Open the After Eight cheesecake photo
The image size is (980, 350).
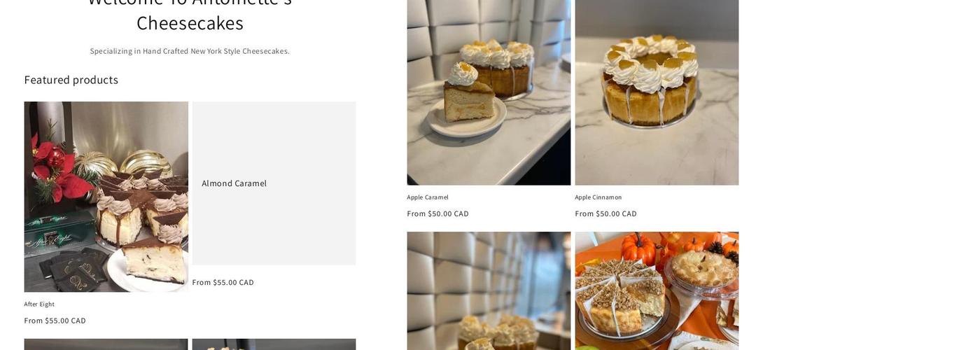click(x=106, y=197)
